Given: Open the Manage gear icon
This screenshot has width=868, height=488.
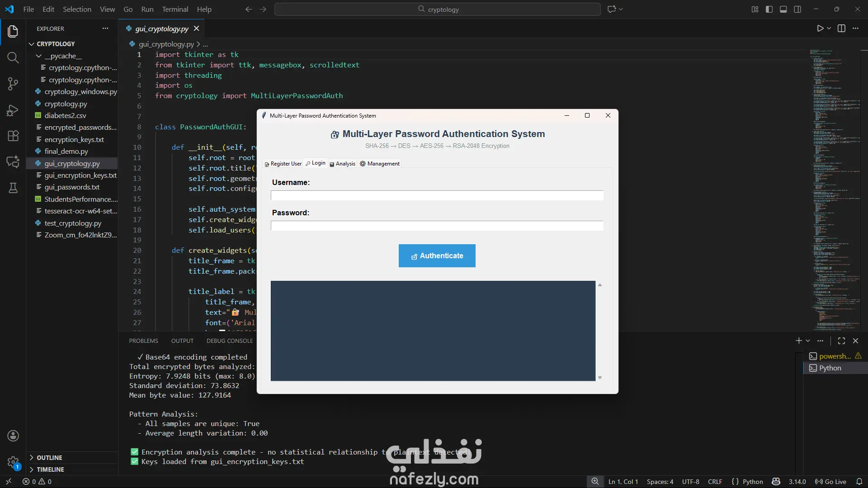Looking at the screenshot, I should 13,462.
